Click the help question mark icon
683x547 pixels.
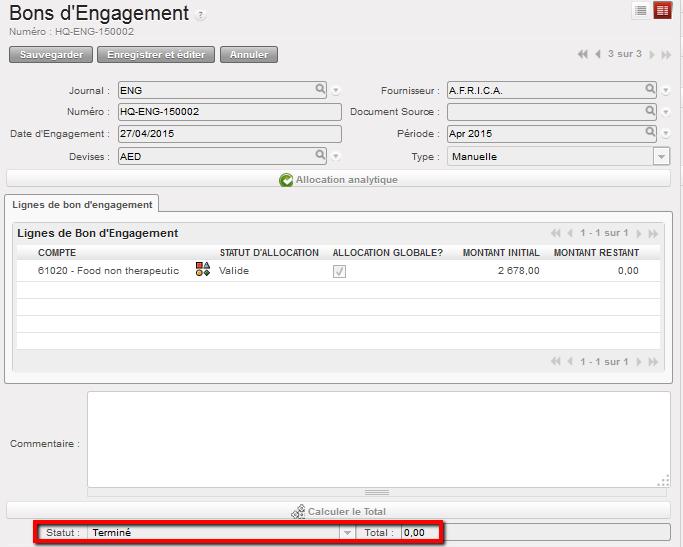click(x=201, y=15)
